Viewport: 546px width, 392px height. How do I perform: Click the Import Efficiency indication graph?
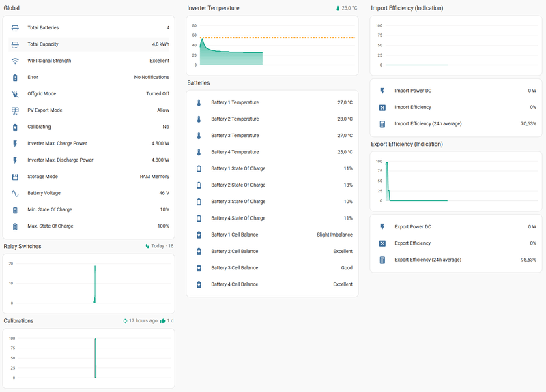[x=456, y=46]
